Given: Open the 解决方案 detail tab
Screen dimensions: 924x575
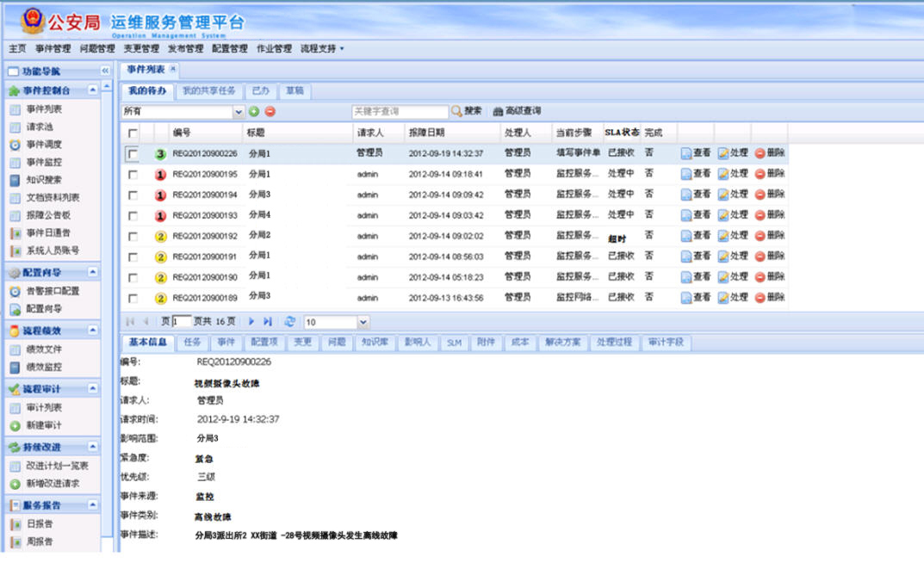Looking at the screenshot, I should point(561,343).
